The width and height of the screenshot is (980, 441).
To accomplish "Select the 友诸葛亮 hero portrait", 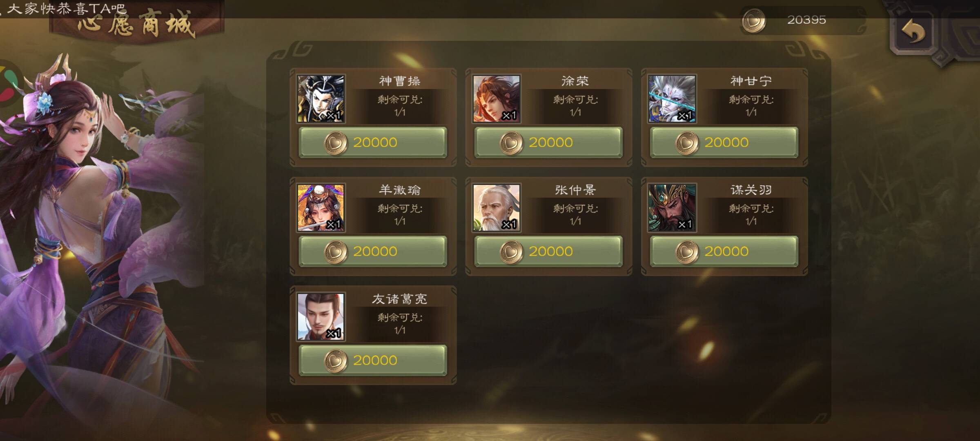I will (321, 317).
